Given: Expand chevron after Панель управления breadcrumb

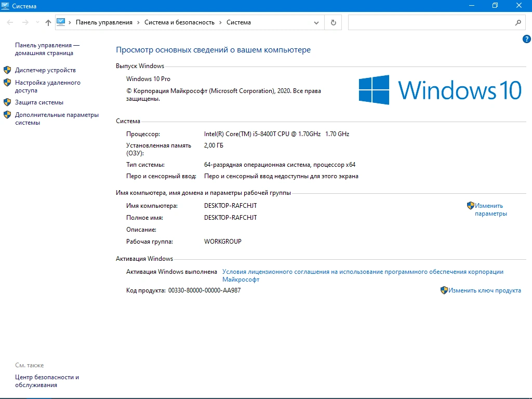Looking at the screenshot, I should pos(138,22).
